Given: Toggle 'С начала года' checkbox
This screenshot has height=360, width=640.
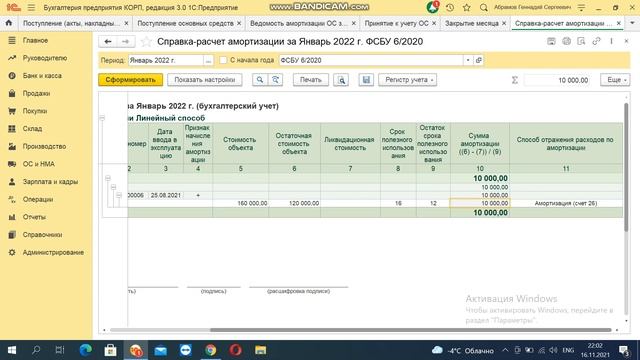Looking at the screenshot, I should pyautogui.click(x=223, y=60).
